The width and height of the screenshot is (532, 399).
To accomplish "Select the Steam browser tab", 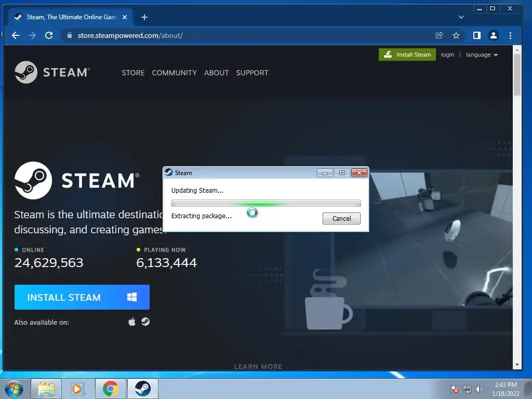I will (x=71, y=17).
